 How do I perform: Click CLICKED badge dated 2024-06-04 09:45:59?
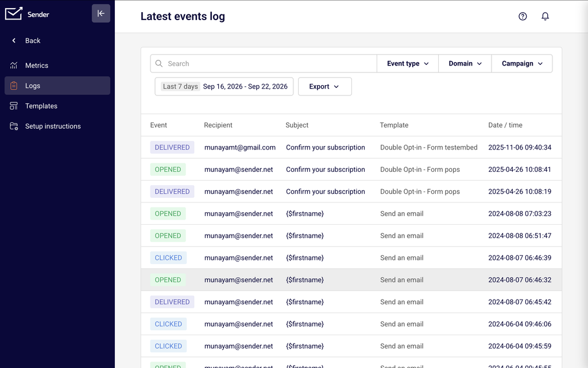[168, 346]
